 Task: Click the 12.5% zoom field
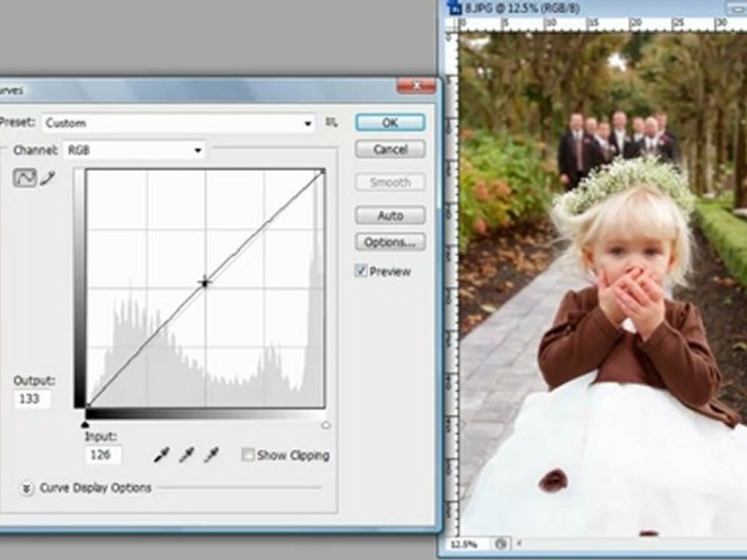pyautogui.click(x=469, y=544)
